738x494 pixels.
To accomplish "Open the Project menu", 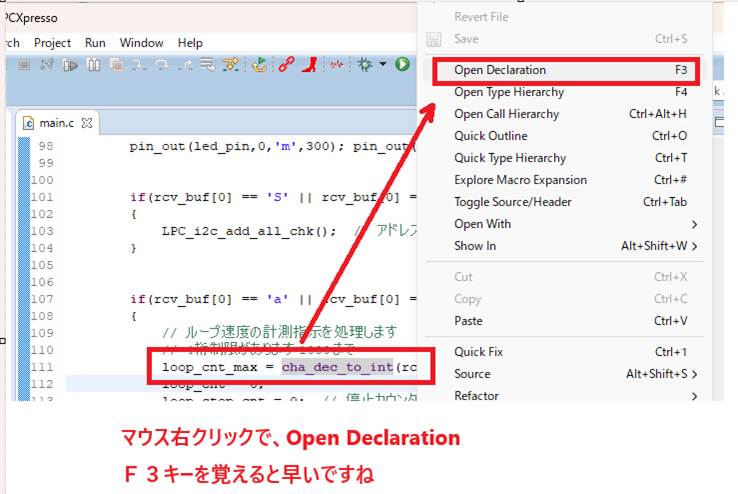I will point(52,43).
